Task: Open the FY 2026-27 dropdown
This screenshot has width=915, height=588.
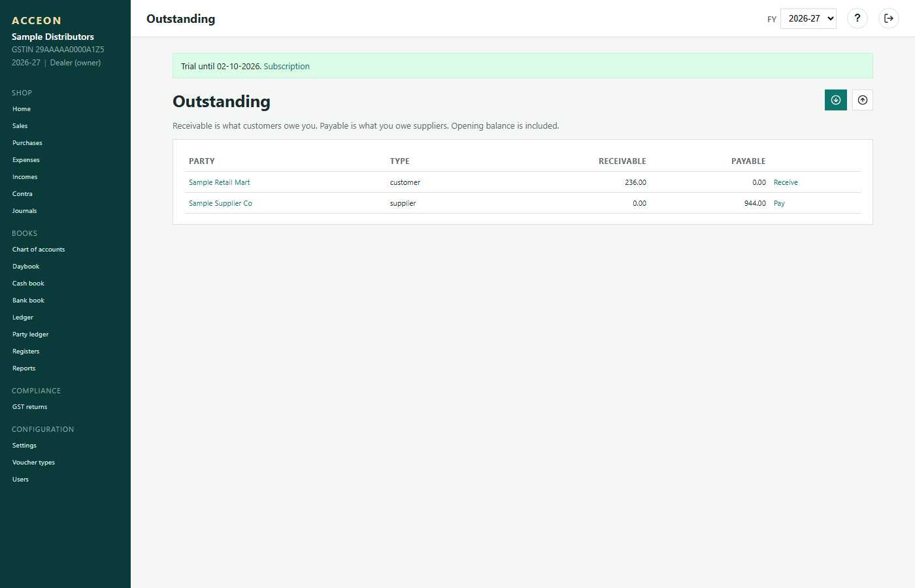Action: [x=808, y=18]
